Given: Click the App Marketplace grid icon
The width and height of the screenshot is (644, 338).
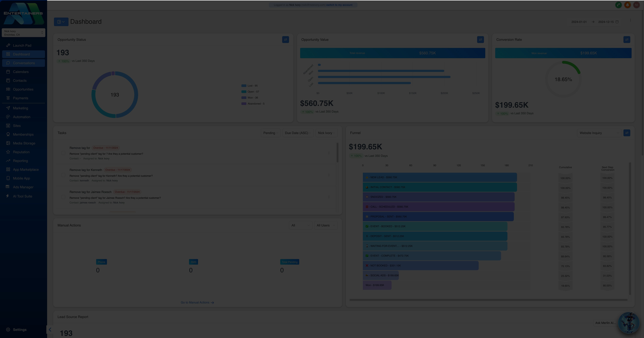Looking at the screenshot, I should 8,169.
